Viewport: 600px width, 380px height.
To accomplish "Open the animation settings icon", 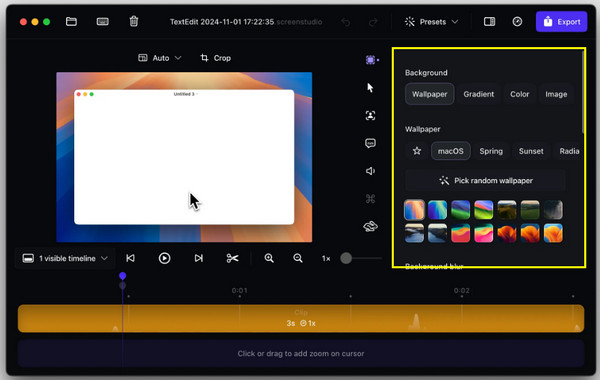I will tap(370, 227).
